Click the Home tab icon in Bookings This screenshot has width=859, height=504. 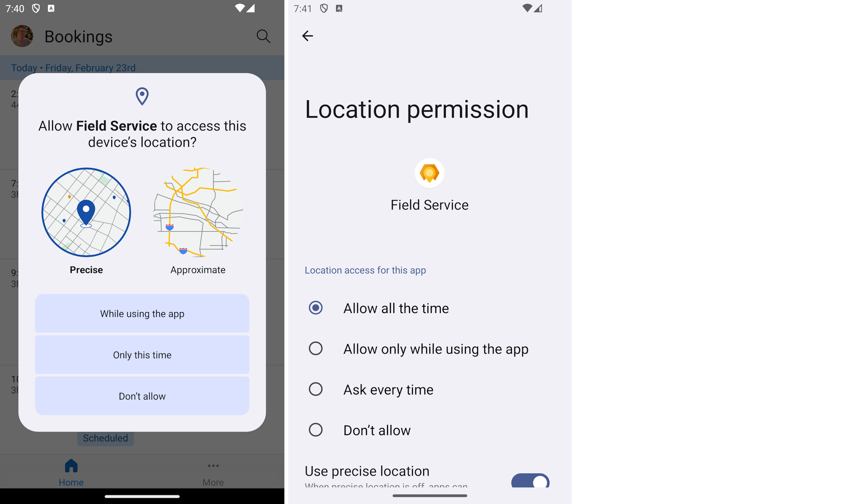pos(70,465)
